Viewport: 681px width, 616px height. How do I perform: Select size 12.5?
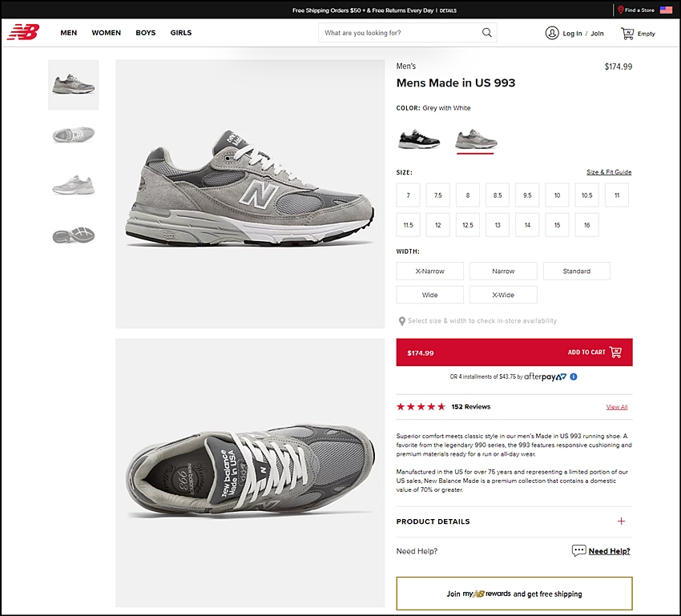coord(468,225)
